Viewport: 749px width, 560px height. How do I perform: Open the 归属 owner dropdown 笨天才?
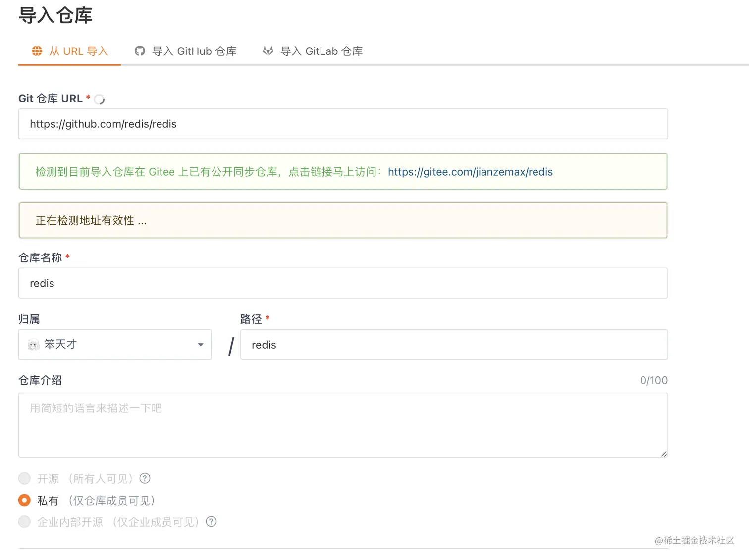click(115, 345)
